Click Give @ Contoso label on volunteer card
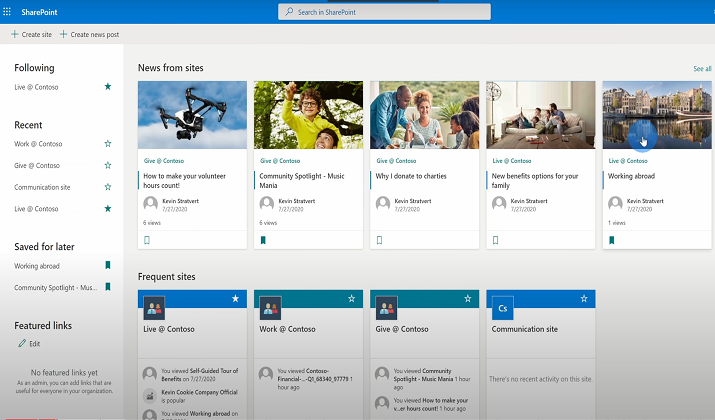The image size is (715, 420). (164, 161)
